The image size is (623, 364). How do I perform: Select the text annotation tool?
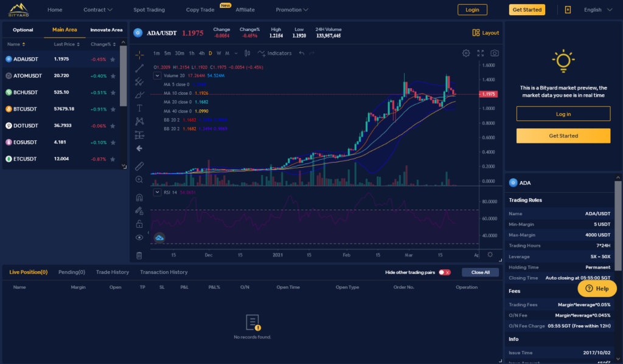pos(139,108)
